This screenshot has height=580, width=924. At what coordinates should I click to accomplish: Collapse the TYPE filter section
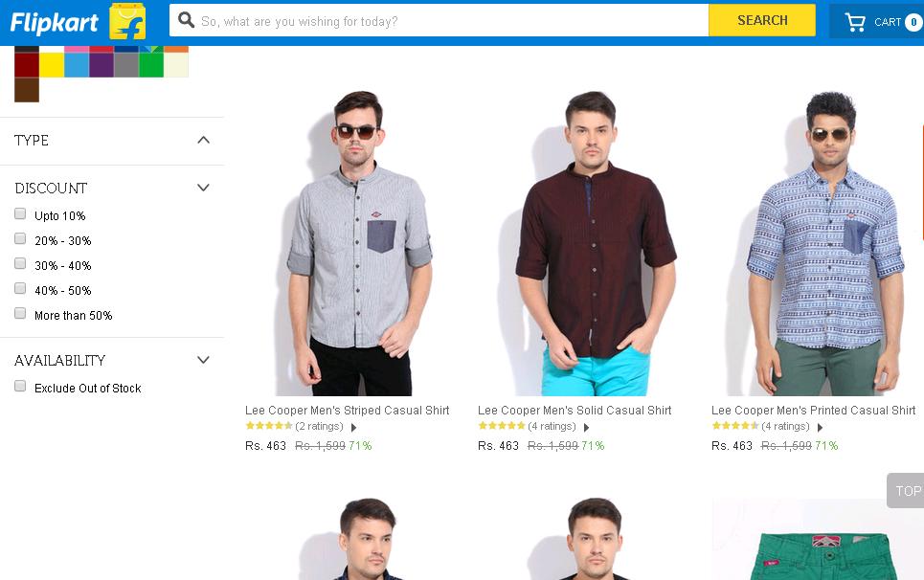pos(203,139)
